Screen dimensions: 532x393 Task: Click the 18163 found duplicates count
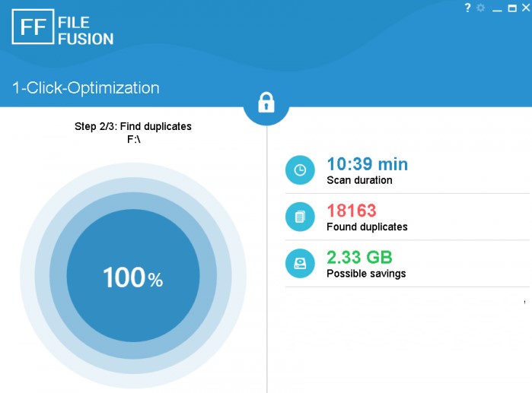pyautogui.click(x=352, y=211)
